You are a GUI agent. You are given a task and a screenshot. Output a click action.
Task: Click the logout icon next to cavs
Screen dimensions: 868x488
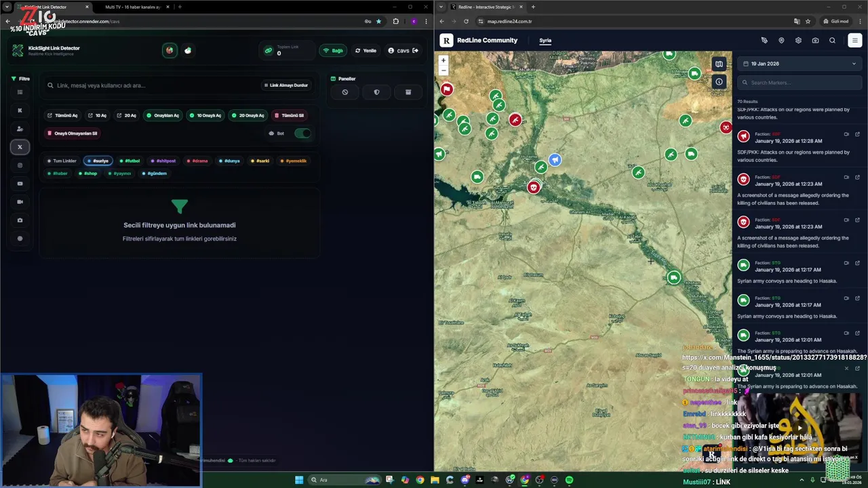coord(415,50)
